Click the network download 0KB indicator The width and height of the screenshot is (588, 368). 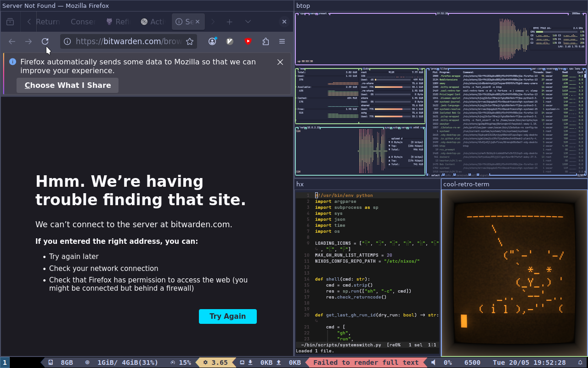coord(261,362)
